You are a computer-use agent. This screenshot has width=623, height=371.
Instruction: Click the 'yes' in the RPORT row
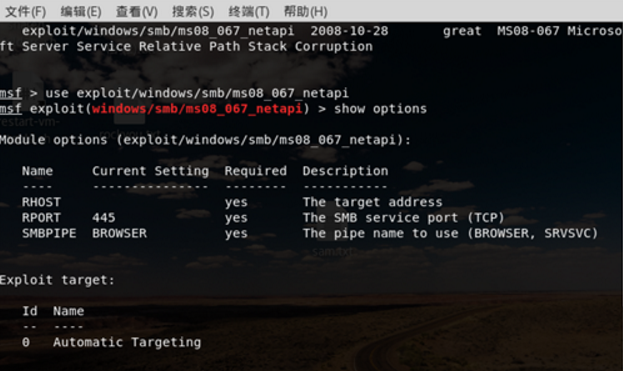tap(236, 218)
